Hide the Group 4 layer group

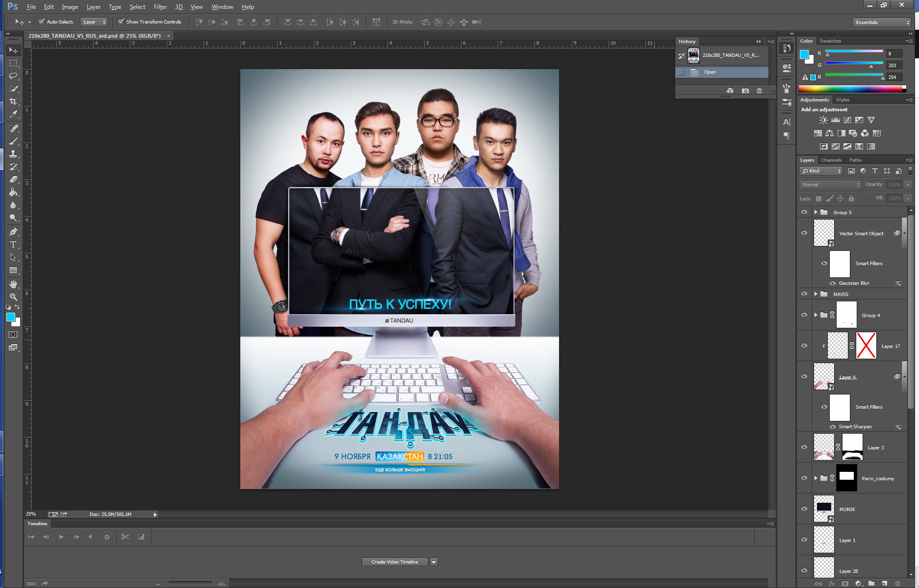pos(804,315)
